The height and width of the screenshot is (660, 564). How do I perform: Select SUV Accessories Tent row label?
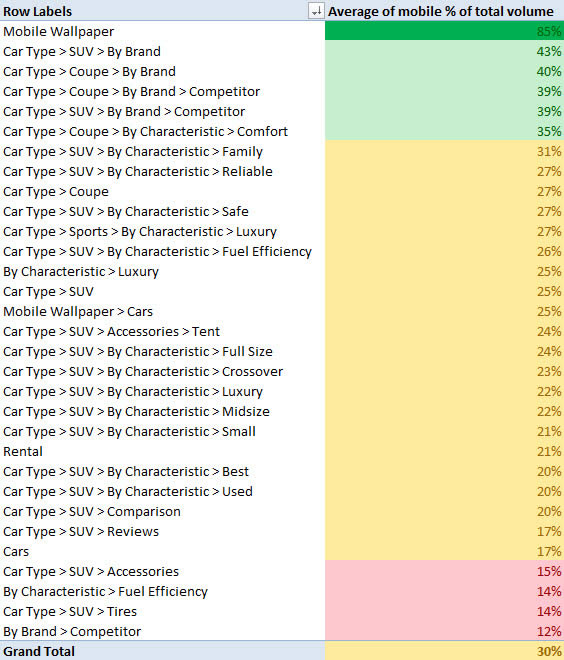click(x=111, y=331)
